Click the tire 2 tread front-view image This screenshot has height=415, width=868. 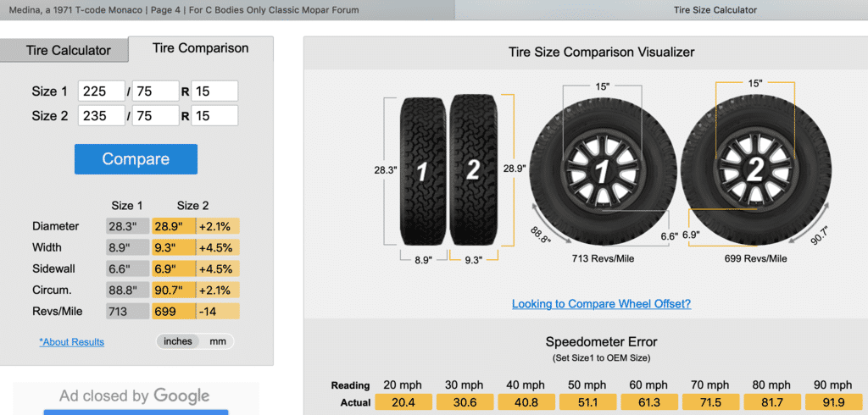tap(471, 171)
